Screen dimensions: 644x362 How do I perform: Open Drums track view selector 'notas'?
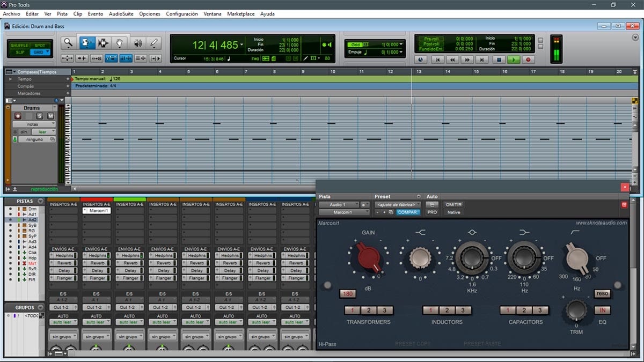[x=34, y=124]
